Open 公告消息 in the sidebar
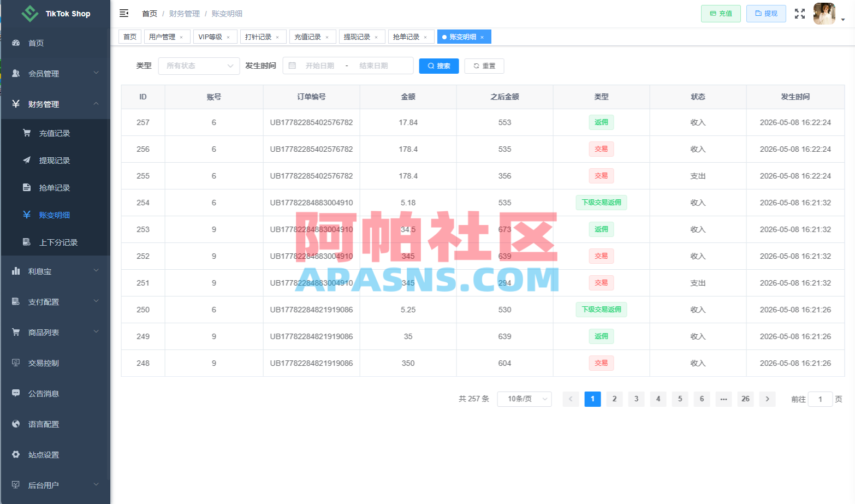The image size is (855, 504). 56,394
